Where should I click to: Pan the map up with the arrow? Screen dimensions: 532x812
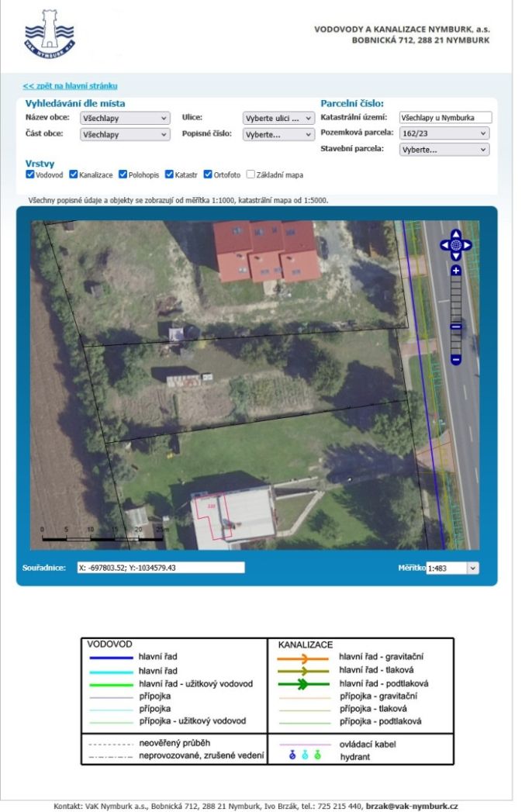pos(456,233)
